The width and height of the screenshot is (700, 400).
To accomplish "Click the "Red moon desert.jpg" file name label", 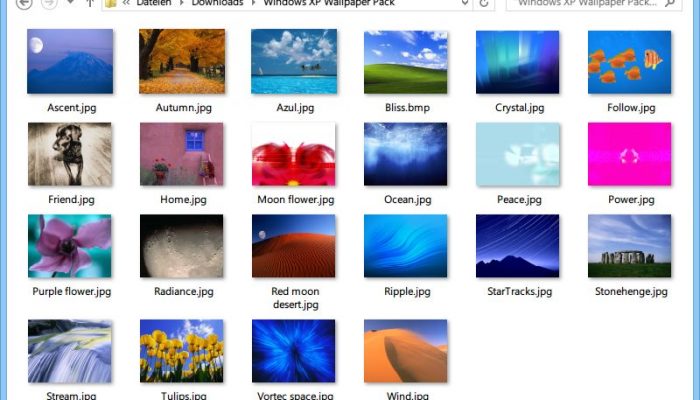I will point(295,298).
